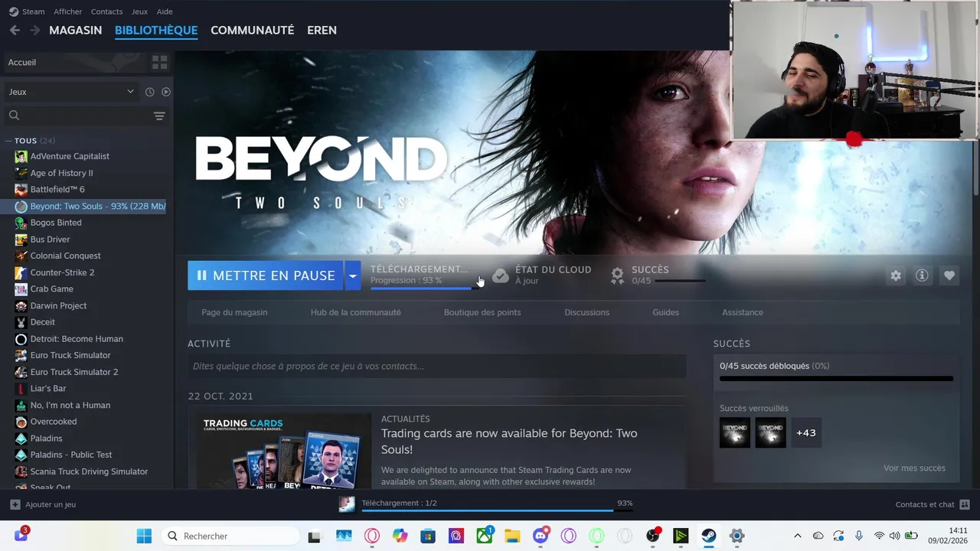Image resolution: width=980 pixels, height=551 pixels.
Task: Open the Trading cards news headline
Action: coord(509,442)
